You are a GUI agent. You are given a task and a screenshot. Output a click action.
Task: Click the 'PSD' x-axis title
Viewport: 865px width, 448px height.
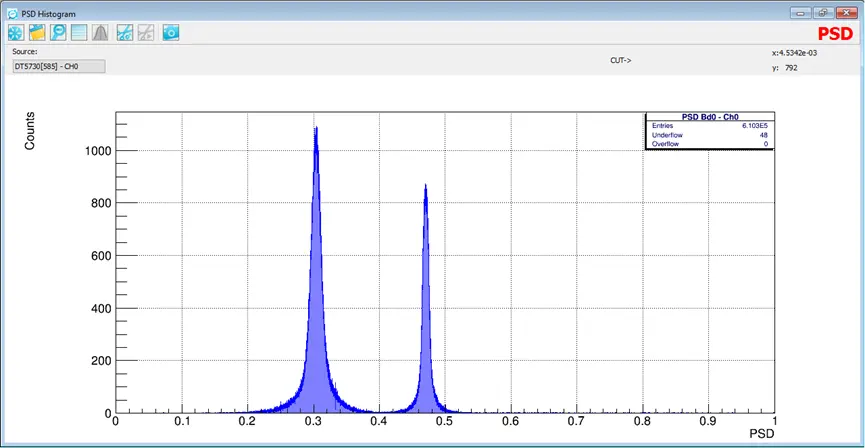pos(762,434)
